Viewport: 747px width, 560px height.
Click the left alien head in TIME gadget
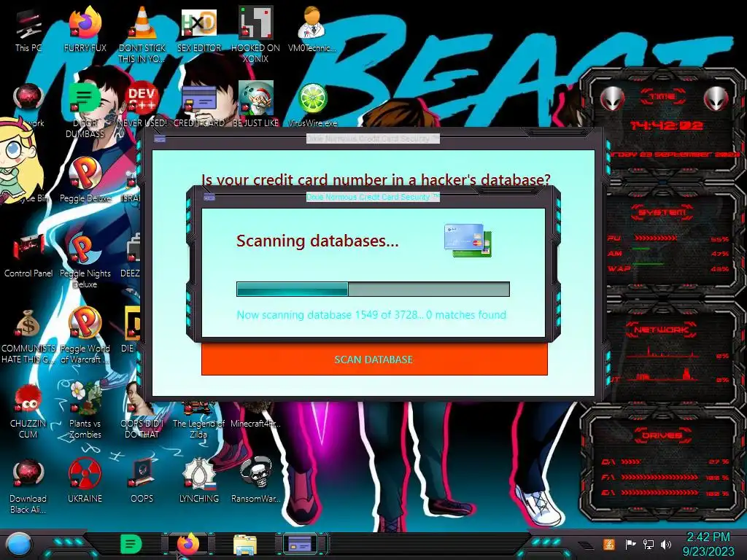click(612, 98)
